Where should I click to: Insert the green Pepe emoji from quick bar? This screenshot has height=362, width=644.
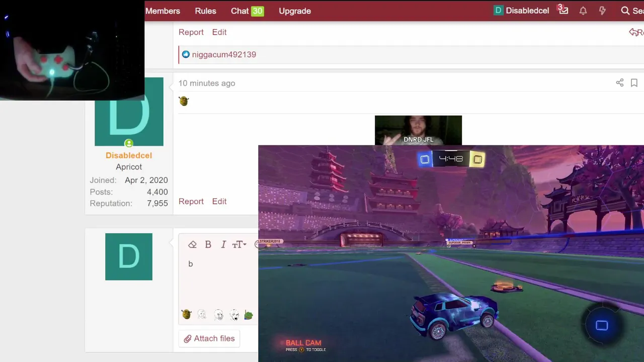(249, 315)
